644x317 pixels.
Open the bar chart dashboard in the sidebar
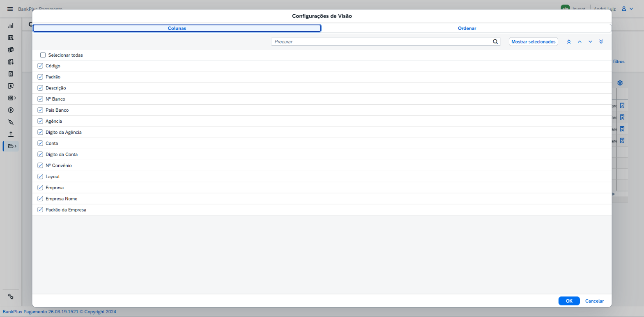(x=11, y=25)
